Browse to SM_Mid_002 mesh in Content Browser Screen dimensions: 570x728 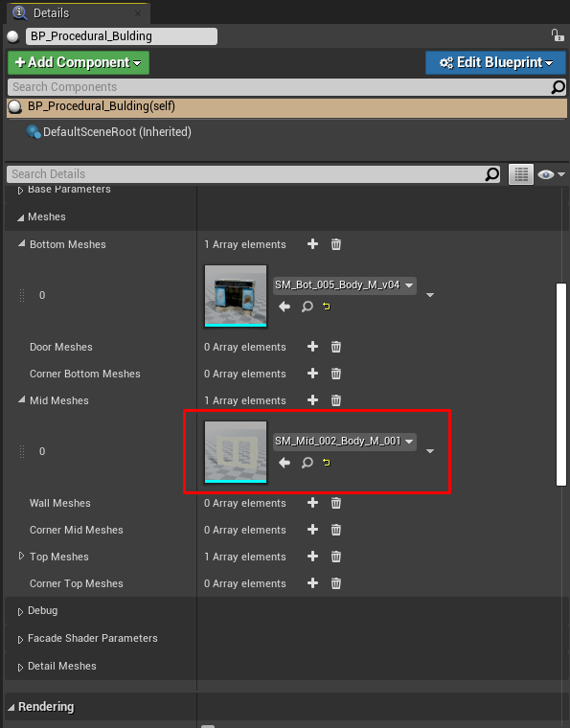click(308, 463)
